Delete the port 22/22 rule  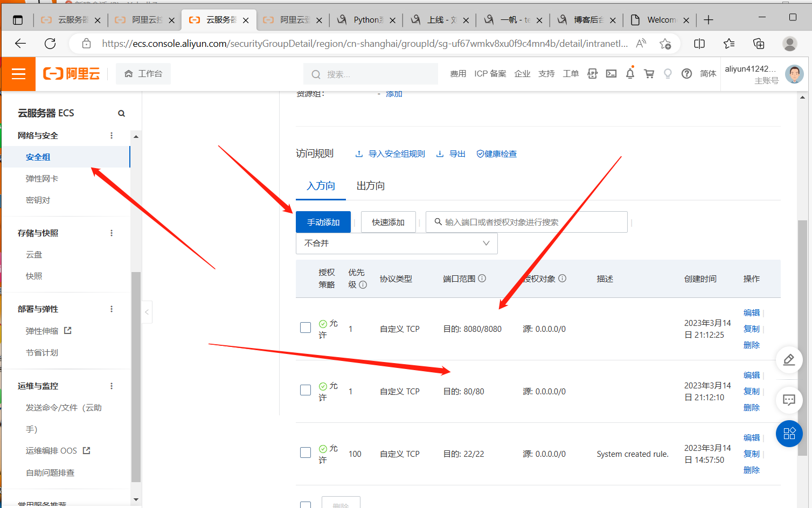coord(752,470)
